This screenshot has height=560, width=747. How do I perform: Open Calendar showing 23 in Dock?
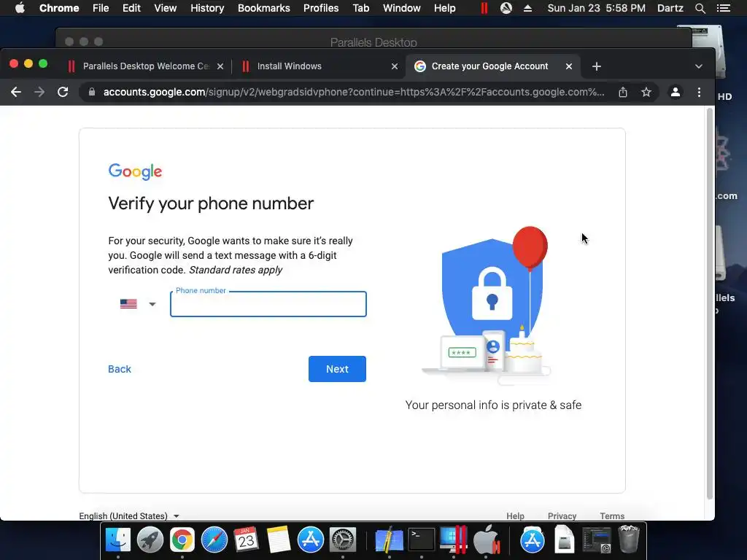tap(247, 540)
